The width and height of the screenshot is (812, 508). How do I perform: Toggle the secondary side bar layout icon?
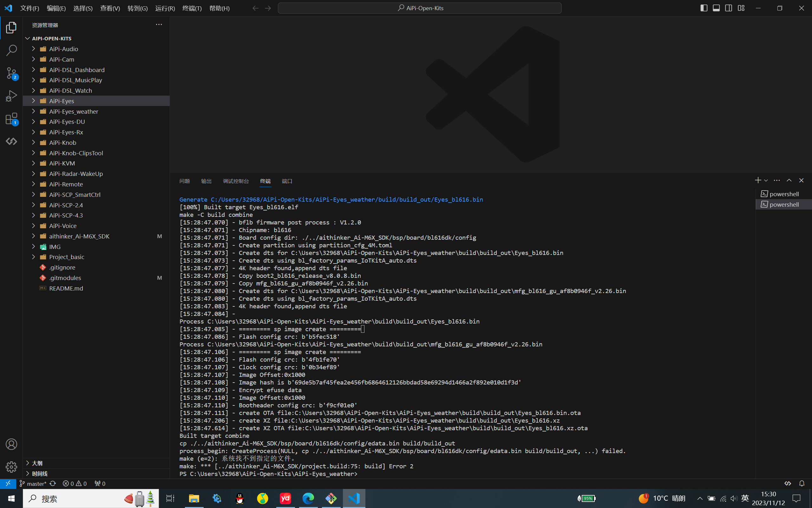[729, 8]
